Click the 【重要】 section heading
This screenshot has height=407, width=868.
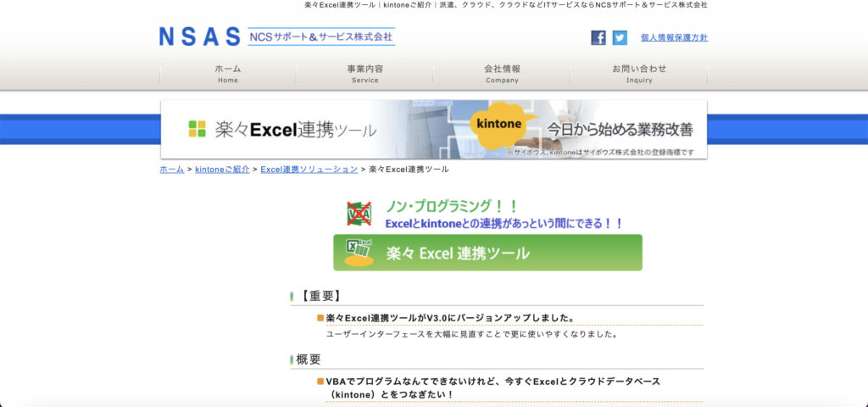point(320,296)
